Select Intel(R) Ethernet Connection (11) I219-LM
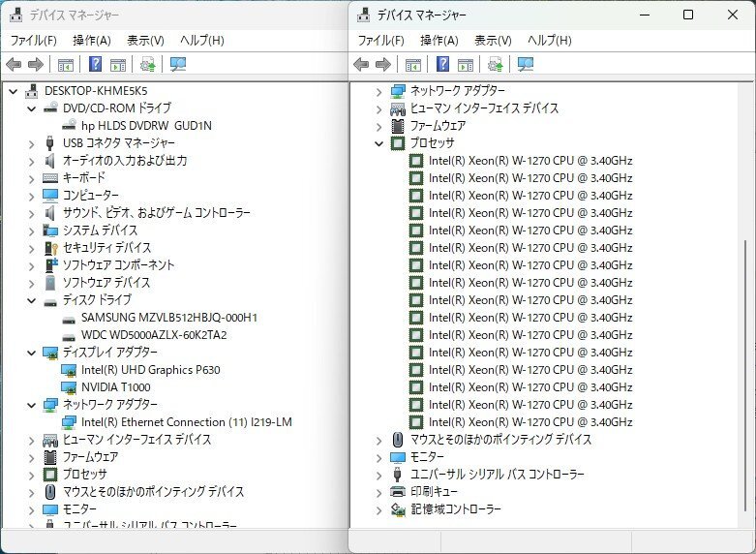 (x=186, y=421)
